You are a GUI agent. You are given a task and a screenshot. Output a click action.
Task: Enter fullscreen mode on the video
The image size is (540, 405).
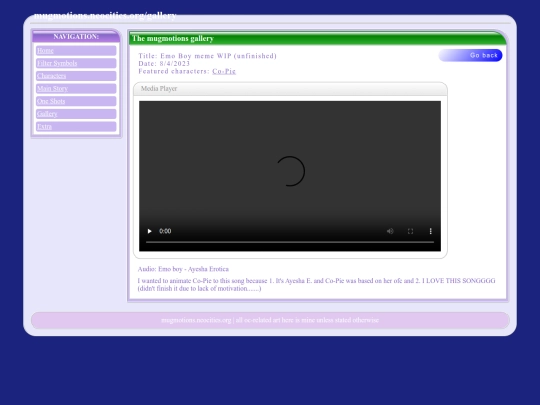[410, 231]
